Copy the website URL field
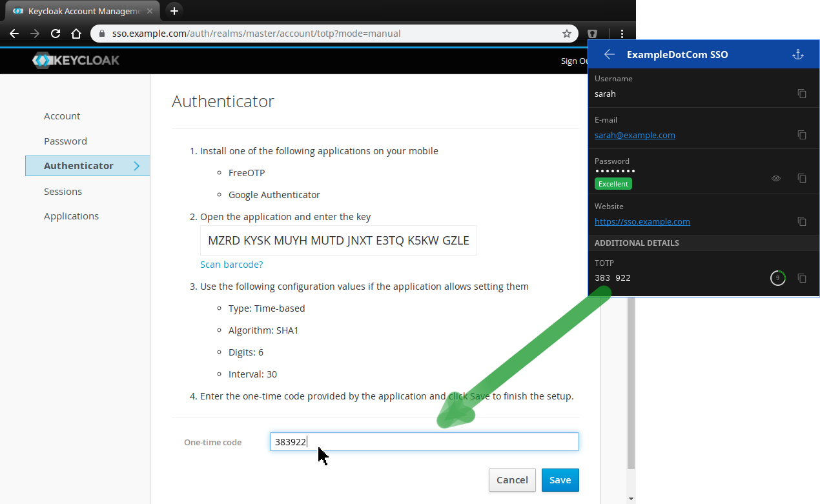 [x=802, y=221]
